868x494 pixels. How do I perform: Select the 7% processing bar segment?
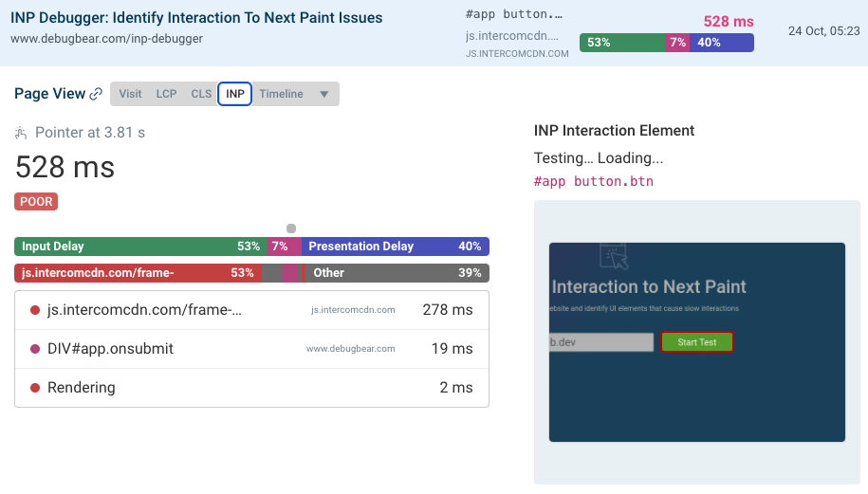pos(285,247)
